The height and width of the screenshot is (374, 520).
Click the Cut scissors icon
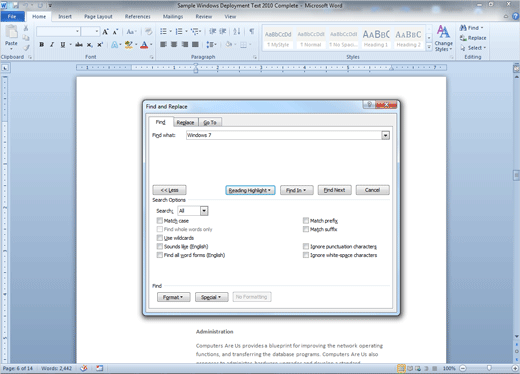coord(26,28)
